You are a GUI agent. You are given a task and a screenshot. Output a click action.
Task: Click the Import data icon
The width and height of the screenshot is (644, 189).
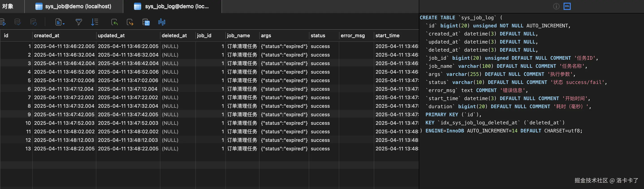[x=115, y=22]
